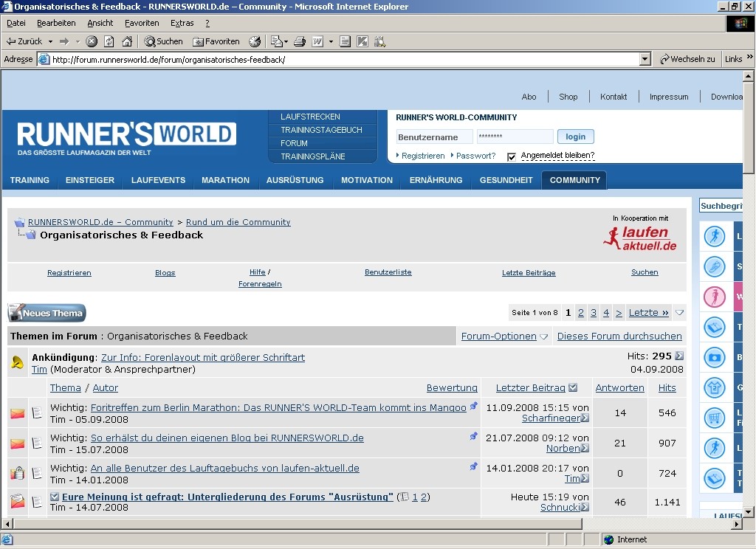Open the page navigation dropdown arrow after Letzte

tap(680, 313)
